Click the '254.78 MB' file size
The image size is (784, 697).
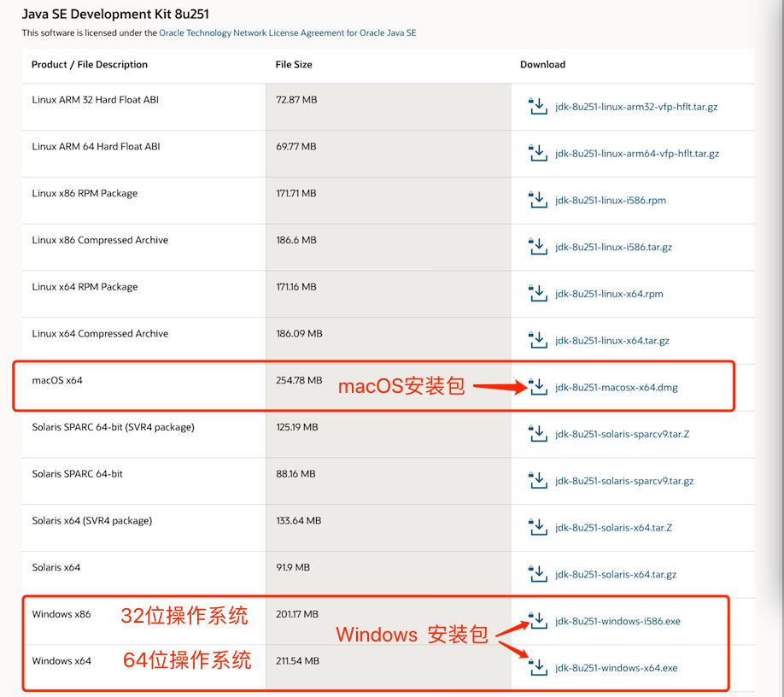tap(299, 380)
